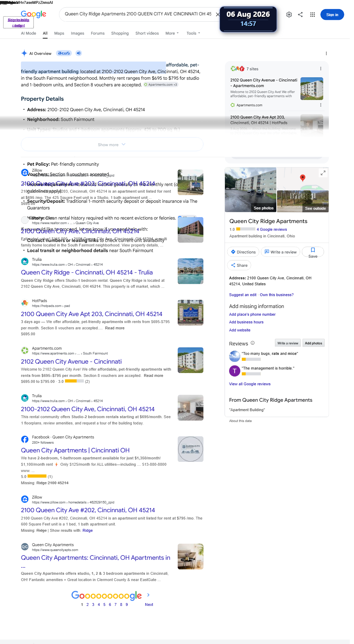Open AI Overview three-dot options menu
This screenshot has height=644, width=354.
[x=326, y=53]
